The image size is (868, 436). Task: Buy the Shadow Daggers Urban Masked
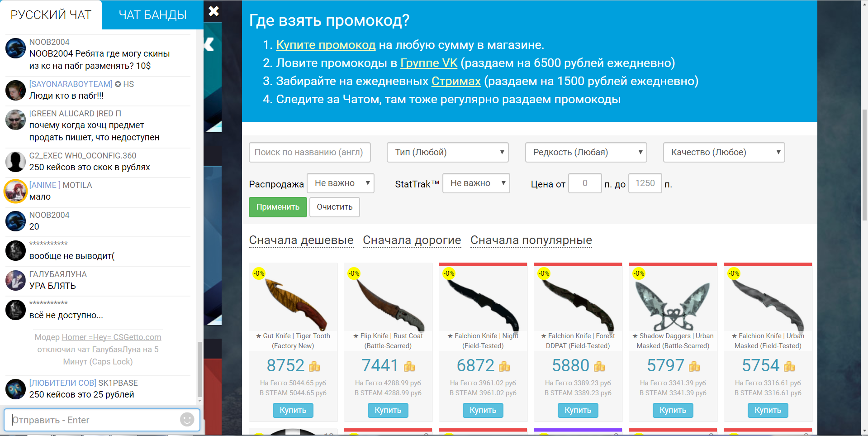pos(673,410)
